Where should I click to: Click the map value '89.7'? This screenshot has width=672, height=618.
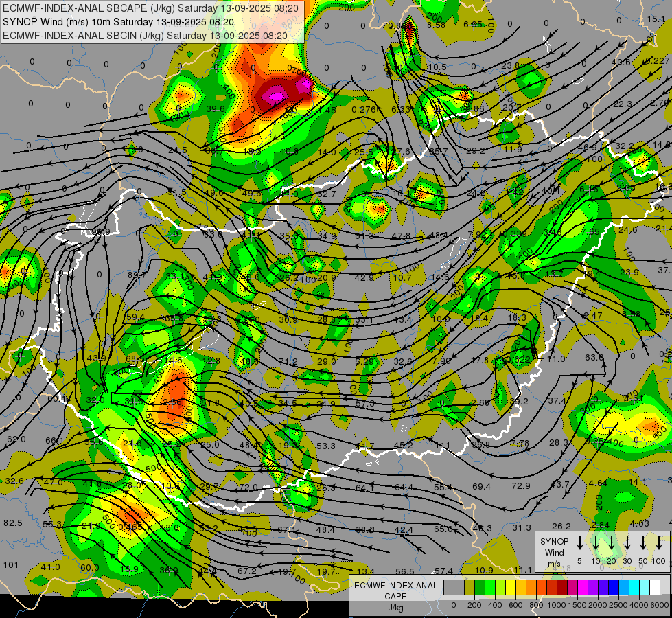coord(137,275)
